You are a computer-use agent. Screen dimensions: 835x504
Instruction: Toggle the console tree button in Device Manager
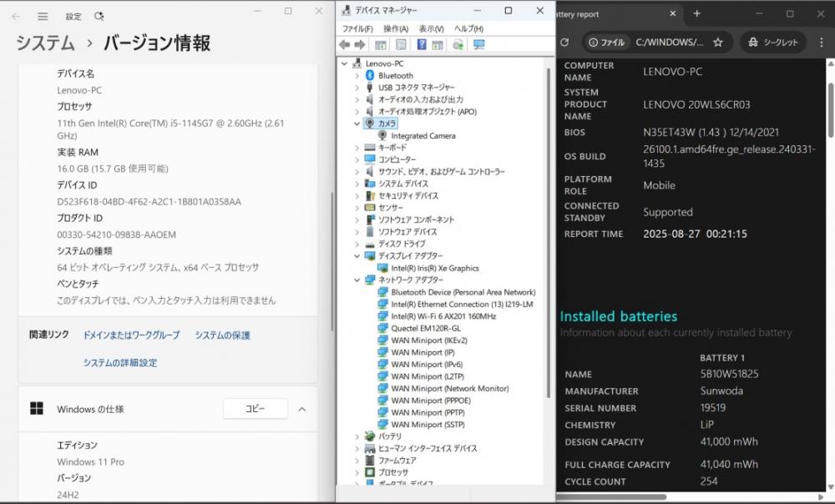pyautogui.click(x=381, y=45)
